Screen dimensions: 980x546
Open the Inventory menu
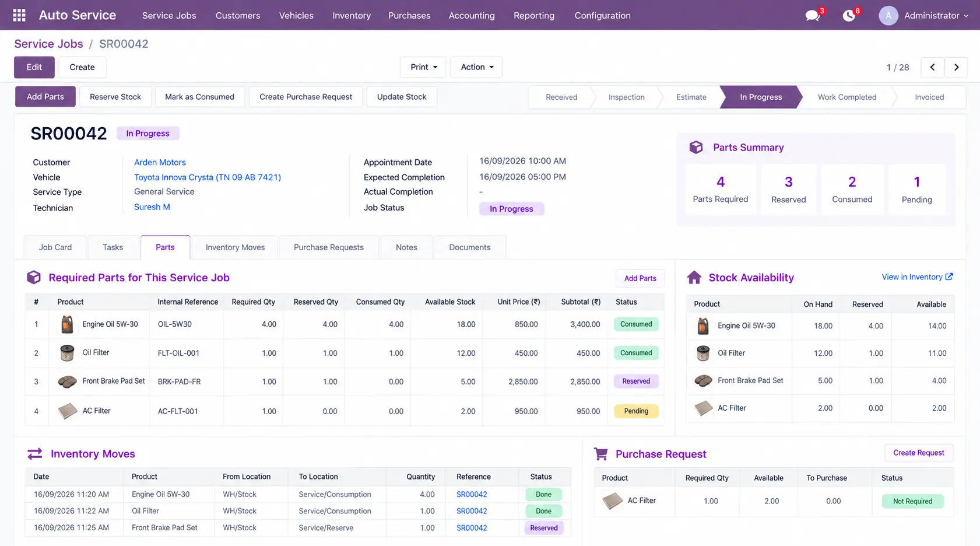point(352,16)
